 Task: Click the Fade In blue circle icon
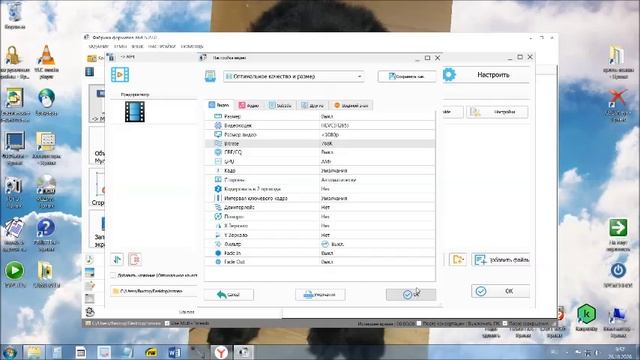[218, 253]
